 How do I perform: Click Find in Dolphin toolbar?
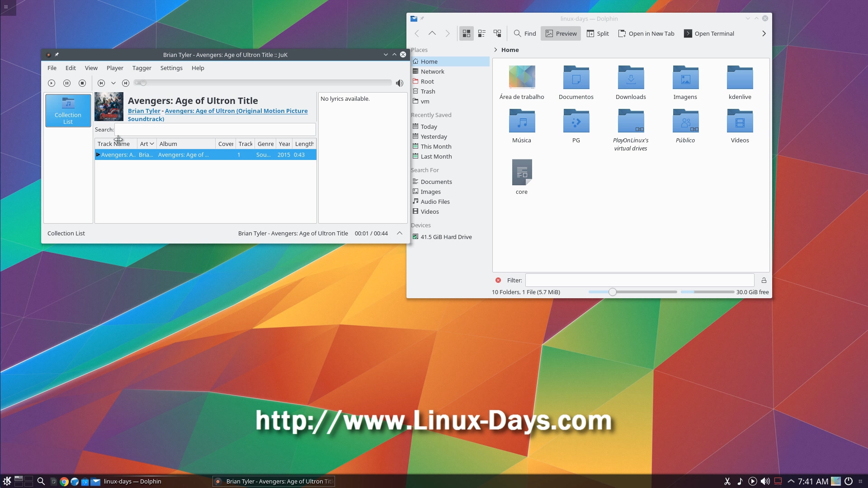click(x=525, y=34)
